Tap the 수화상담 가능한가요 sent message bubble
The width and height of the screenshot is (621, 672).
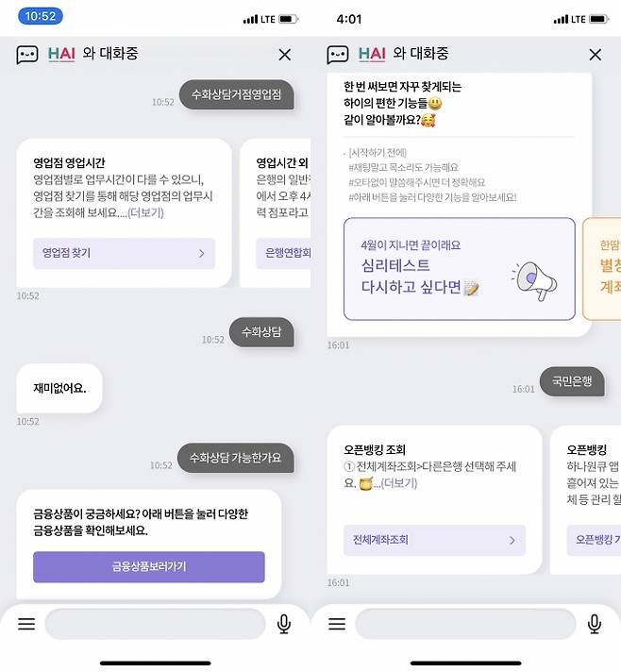[x=236, y=458]
